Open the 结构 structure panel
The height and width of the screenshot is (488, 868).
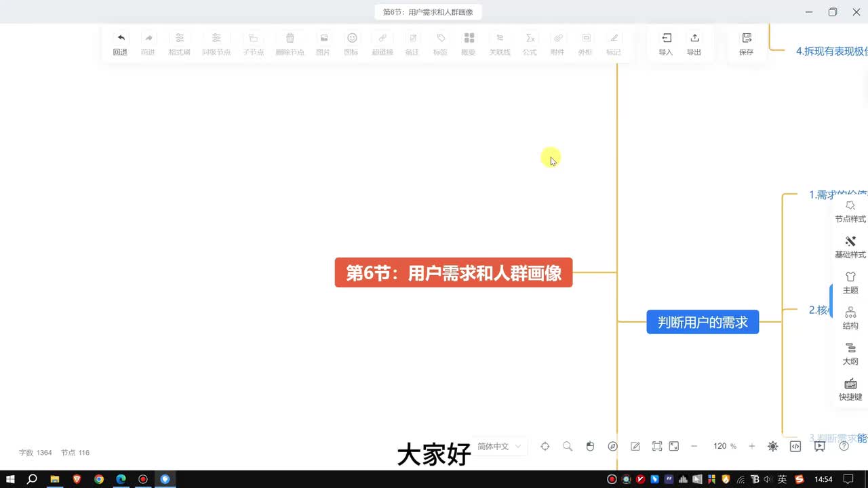click(850, 318)
